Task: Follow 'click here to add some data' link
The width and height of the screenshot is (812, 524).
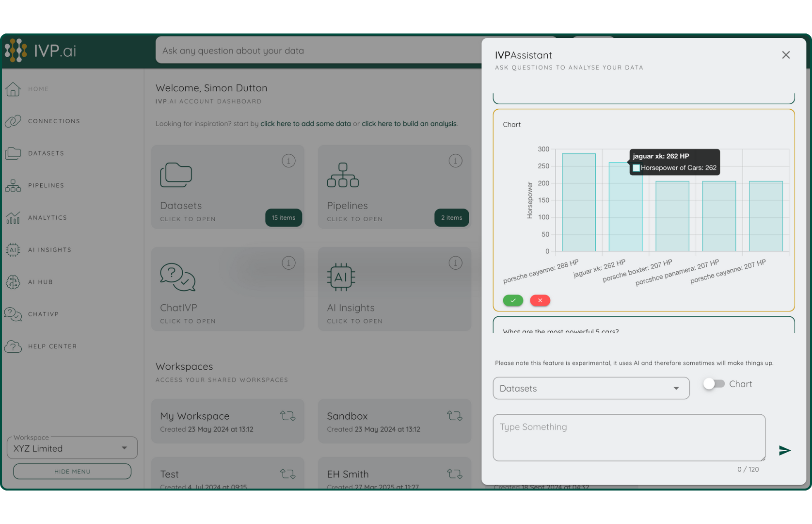Action: click(305, 124)
